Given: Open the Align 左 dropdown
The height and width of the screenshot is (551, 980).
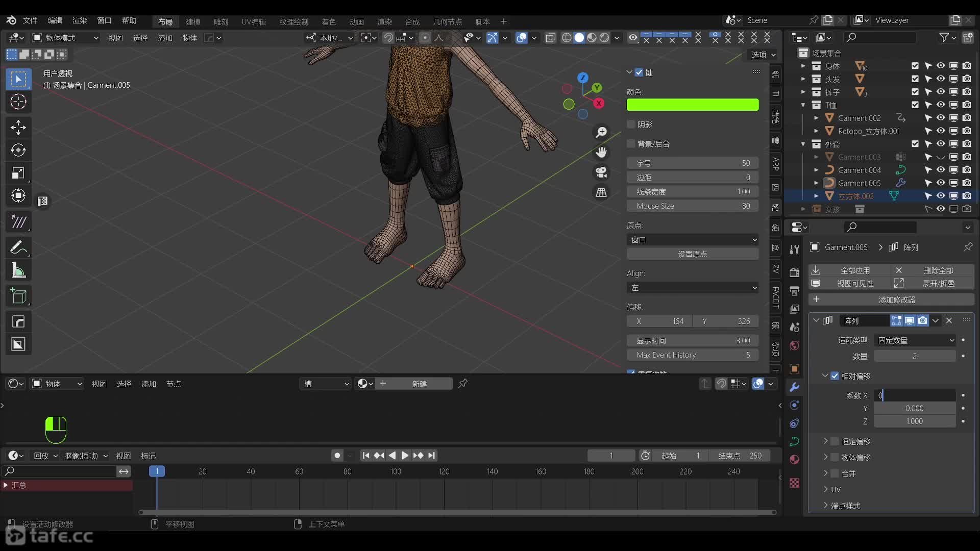Looking at the screenshot, I should (x=693, y=288).
